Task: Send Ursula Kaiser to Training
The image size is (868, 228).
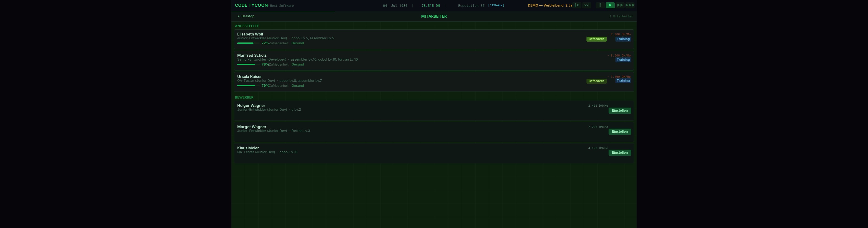Action: click(x=623, y=81)
